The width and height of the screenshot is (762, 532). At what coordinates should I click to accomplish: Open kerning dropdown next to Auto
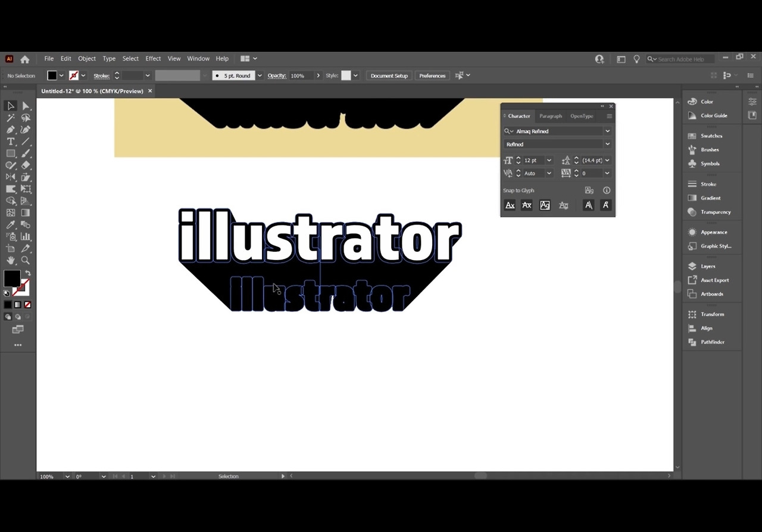549,174
